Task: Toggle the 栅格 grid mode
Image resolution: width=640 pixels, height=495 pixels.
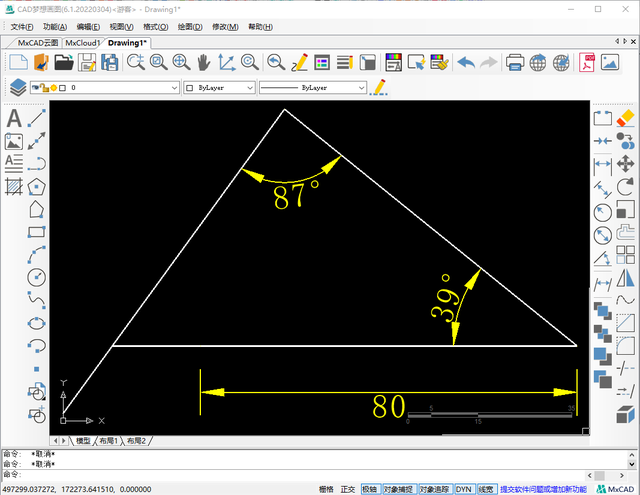Action: [327, 489]
